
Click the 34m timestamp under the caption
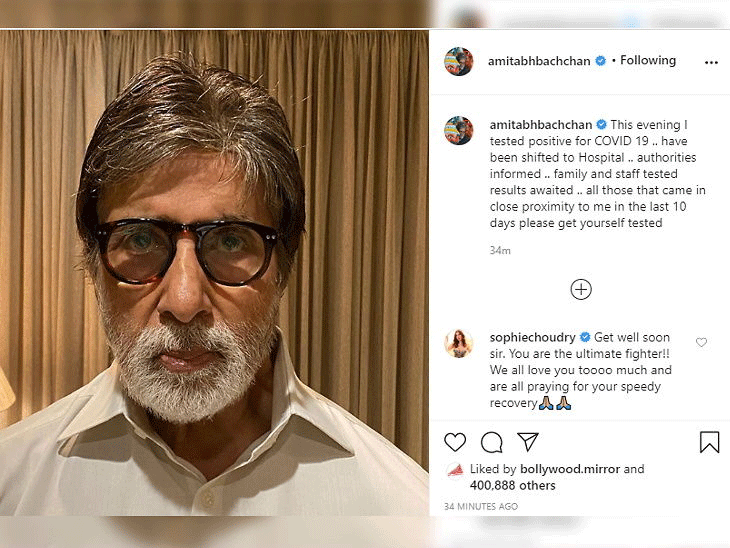(500, 250)
